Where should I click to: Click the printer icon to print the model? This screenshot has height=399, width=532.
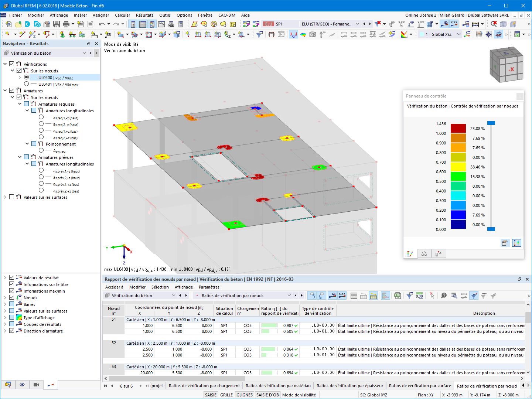click(66, 24)
